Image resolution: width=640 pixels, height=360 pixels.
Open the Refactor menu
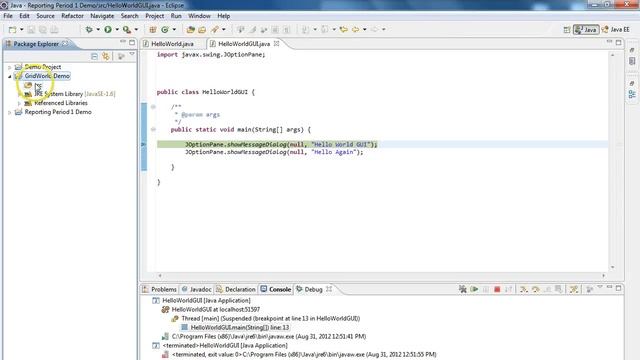[x=72, y=16]
